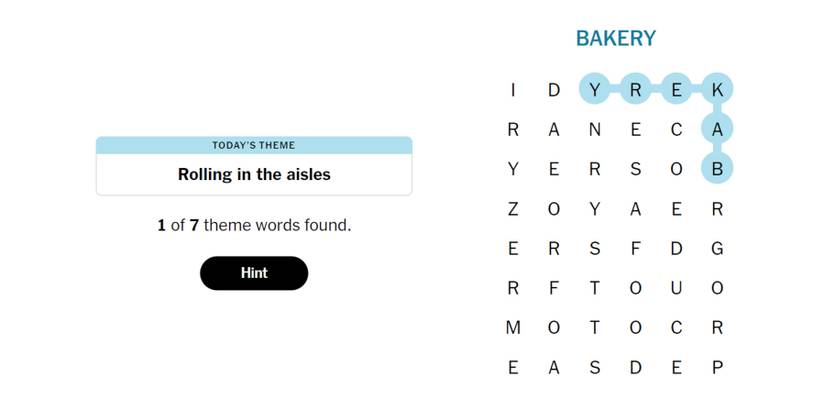
Task: Select the highlighted letter K
Action: (717, 90)
